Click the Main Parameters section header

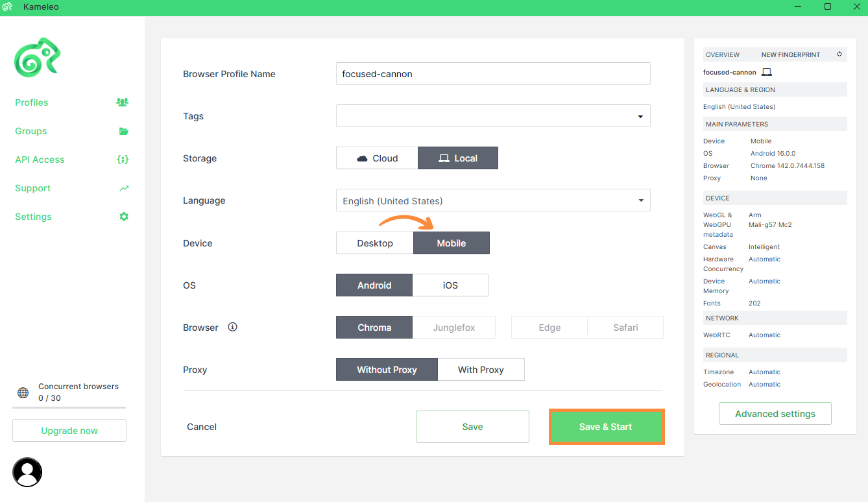coord(775,124)
